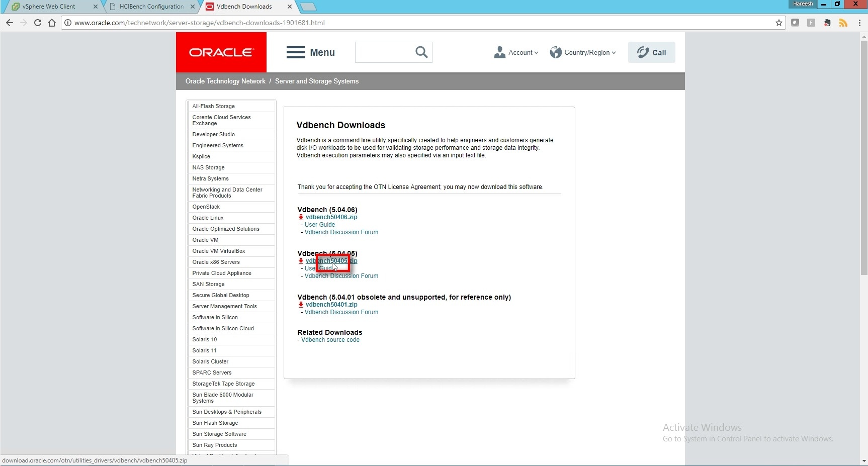Switch to the HCIBench Configuration tab
Screen dimensions: 868x466
pos(151,7)
